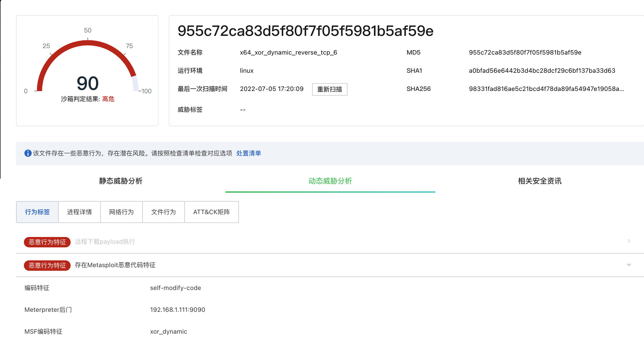Screen dimensions: 644x343
Task: Click the truncated SHA256 hash value
Action: [x=546, y=89]
